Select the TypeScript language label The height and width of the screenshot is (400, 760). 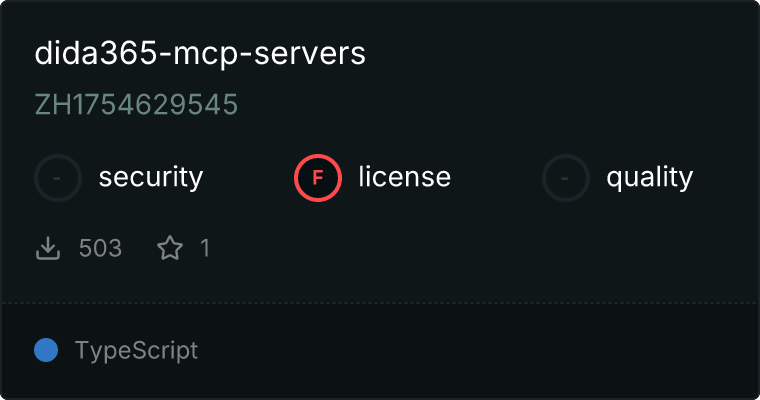click(x=137, y=351)
